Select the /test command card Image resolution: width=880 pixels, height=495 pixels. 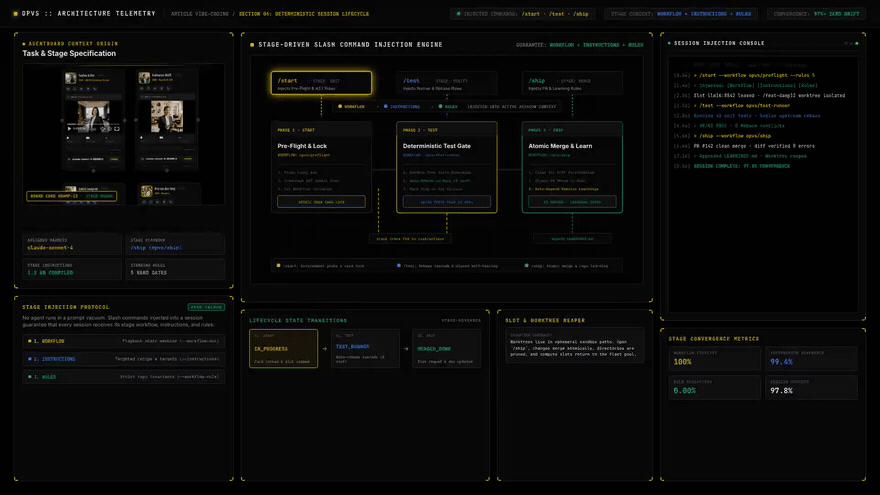(447, 83)
